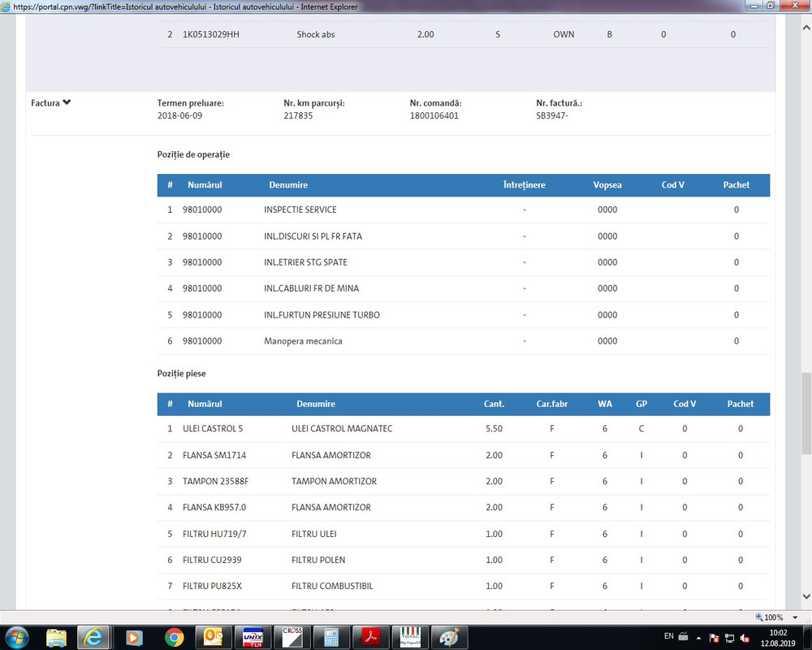This screenshot has height=650, width=812.
Task: Select the INSPECTIE SERVICE operation row
Action: click(464, 210)
